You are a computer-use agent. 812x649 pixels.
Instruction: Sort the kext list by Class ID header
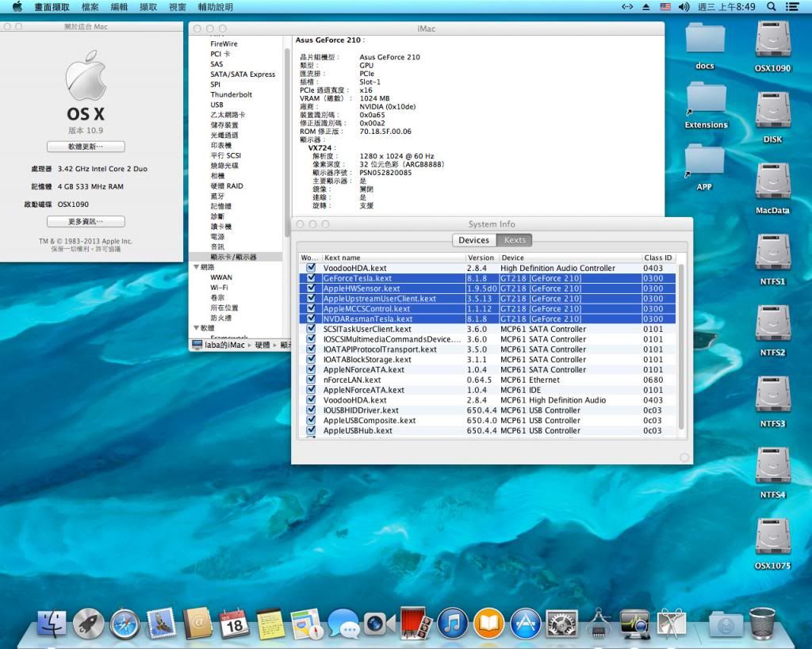659,258
